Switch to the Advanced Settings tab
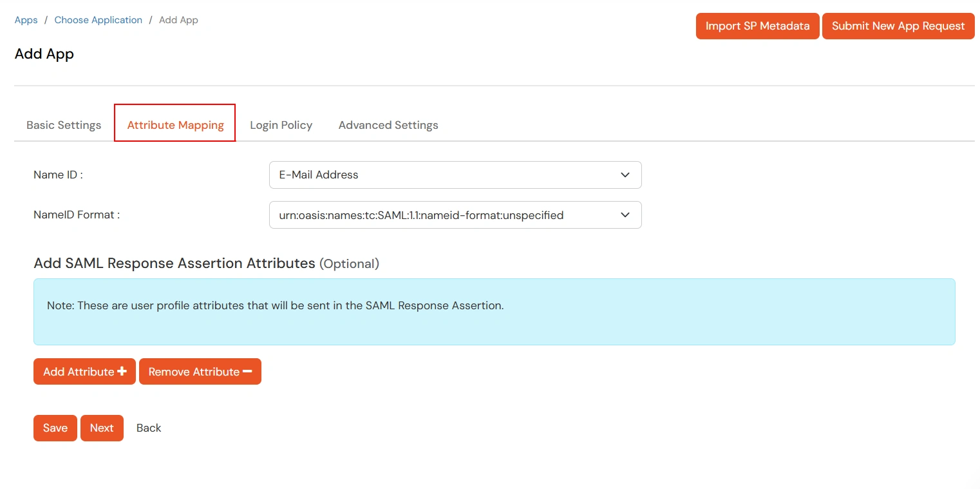Image resolution: width=980 pixels, height=489 pixels. [x=388, y=124]
